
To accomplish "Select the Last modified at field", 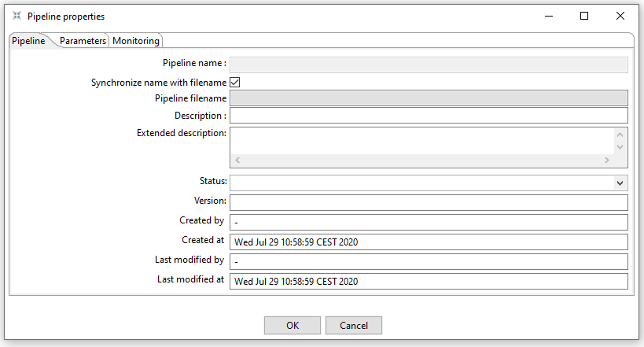I will (428, 281).
